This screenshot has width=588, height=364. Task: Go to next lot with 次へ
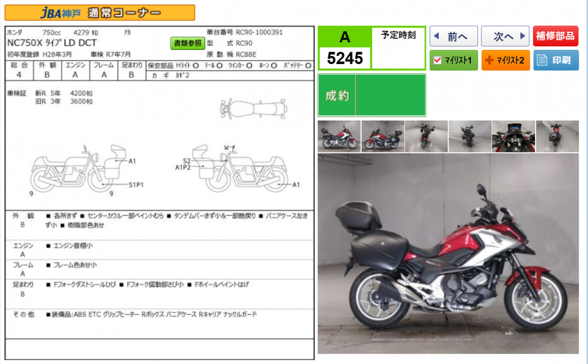point(505,36)
